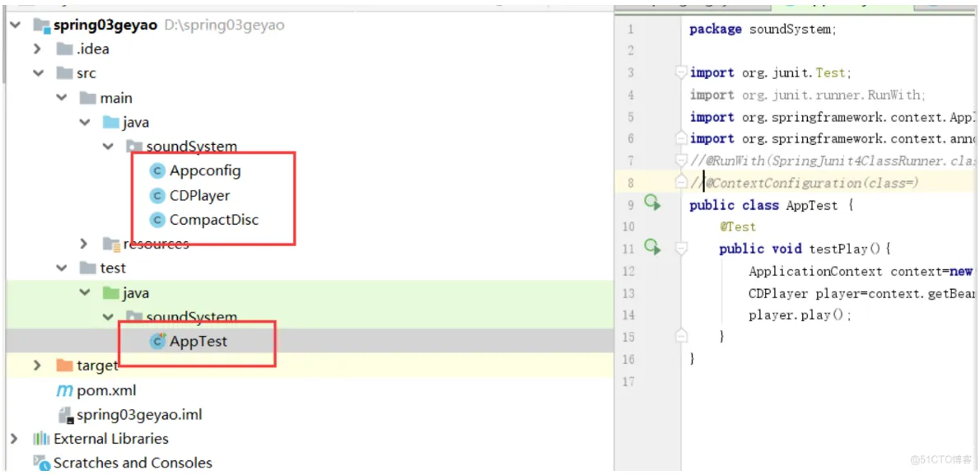Collapse the test folder

[x=61, y=268]
